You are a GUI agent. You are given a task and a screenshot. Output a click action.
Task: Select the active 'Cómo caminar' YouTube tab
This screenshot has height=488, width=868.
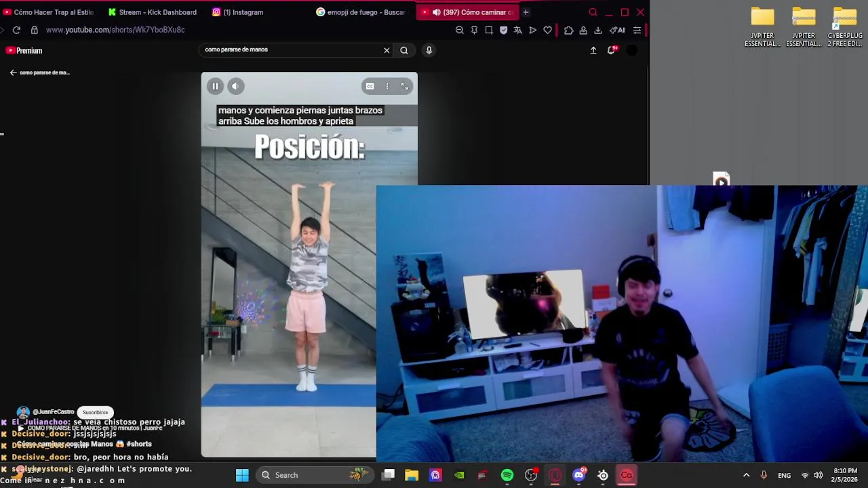tap(468, 12)
